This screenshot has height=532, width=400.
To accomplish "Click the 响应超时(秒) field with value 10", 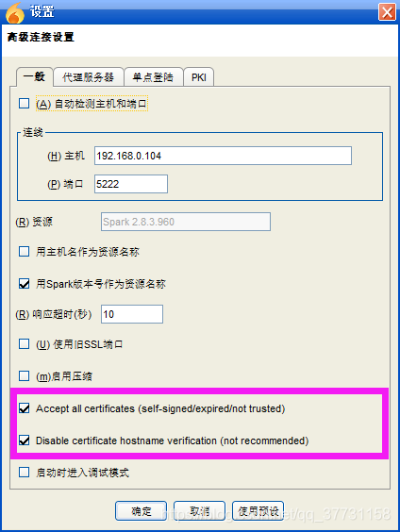I will [132, 314].
